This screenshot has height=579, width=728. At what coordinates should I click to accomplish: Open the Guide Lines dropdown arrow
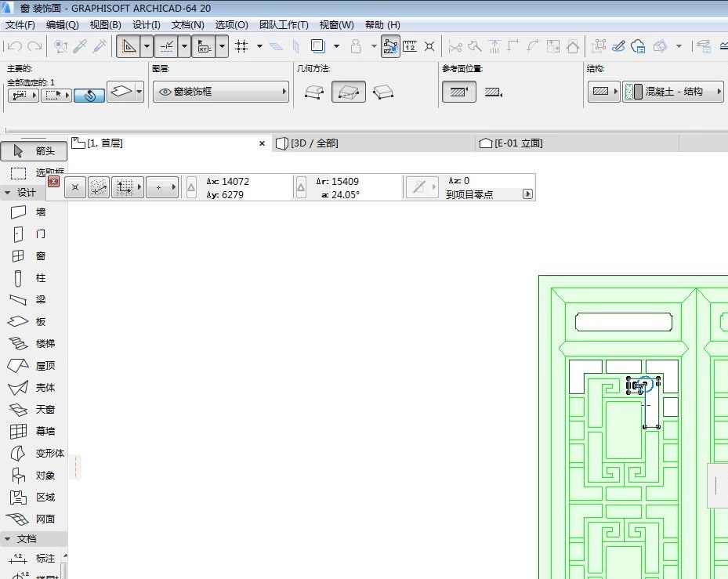pyautogui.click(x=147, y=46)
